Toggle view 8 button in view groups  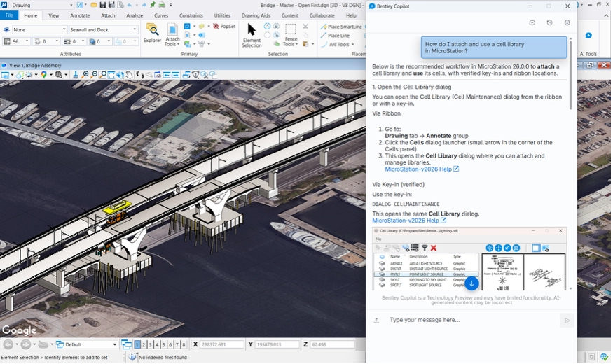click(184, 344)
